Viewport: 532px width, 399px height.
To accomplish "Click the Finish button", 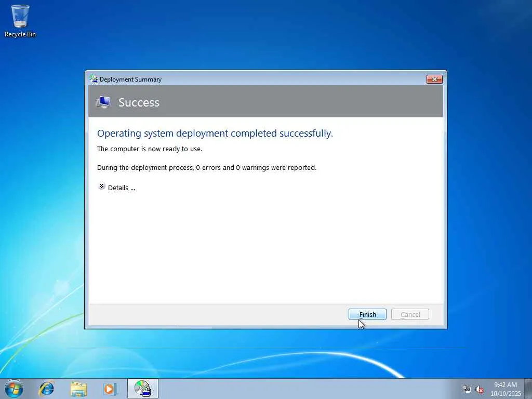I will point(367,314).
